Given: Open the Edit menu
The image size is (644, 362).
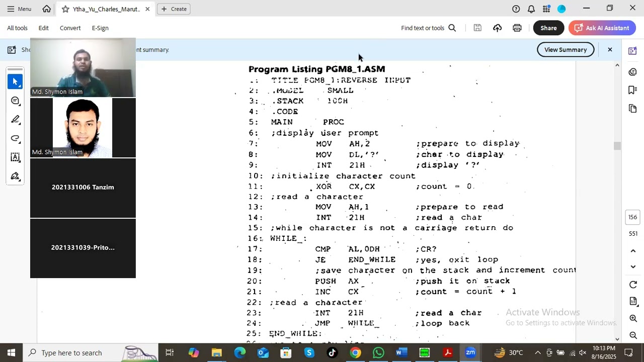Looking at the screenshot, I should point(44,28).
